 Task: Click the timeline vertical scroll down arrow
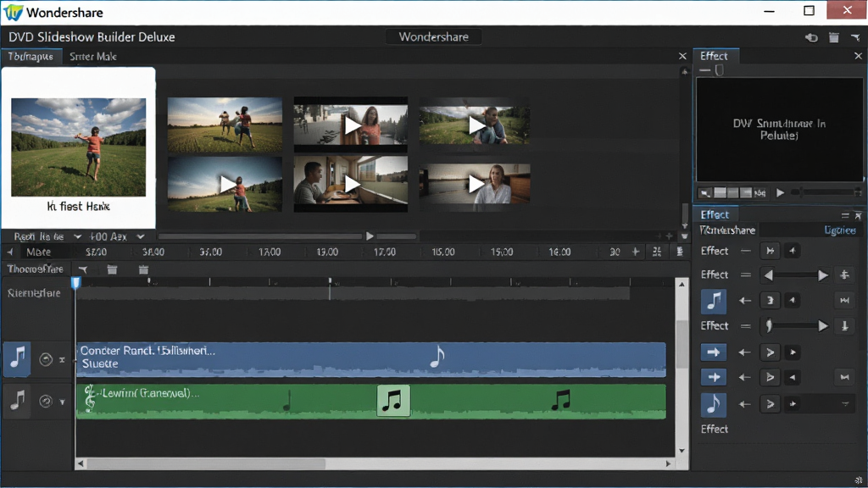[x=682, y=451]
